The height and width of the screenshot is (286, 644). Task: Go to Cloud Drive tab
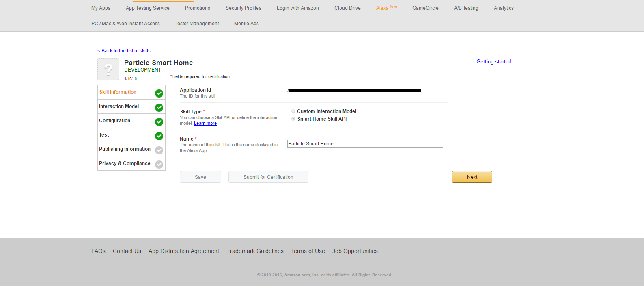(347, 8)
